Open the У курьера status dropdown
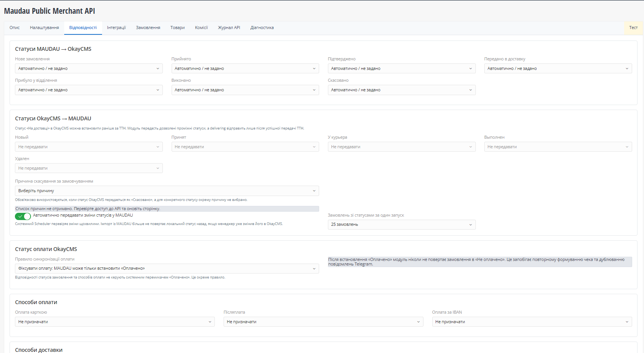 402,147
